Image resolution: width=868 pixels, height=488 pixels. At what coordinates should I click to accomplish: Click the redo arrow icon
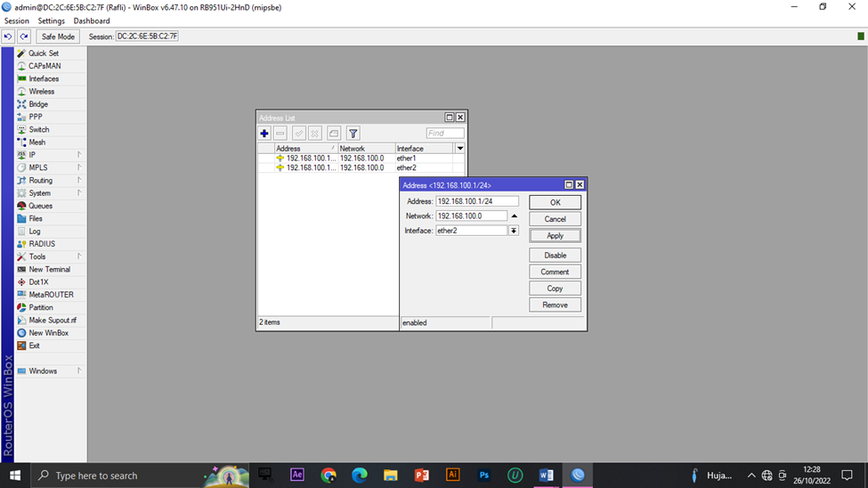[24, 37]
